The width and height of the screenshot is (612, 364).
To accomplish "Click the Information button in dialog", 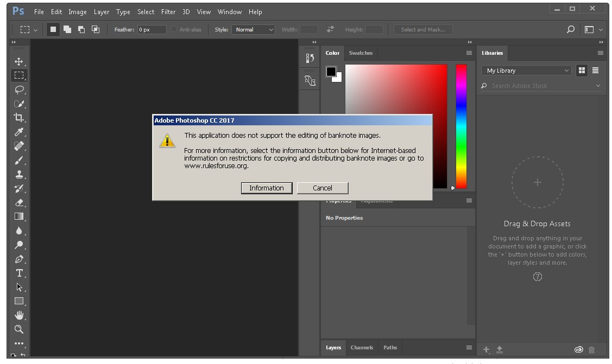I will (x=267, y=188).
